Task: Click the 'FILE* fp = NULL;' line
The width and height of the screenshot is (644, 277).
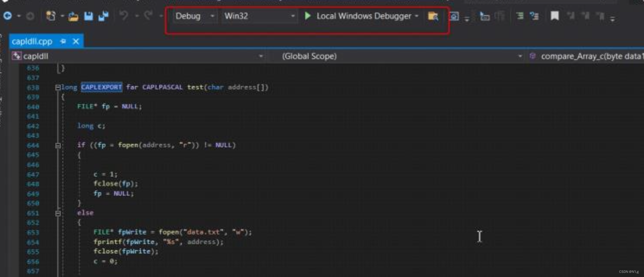Action: click(109, 106)
